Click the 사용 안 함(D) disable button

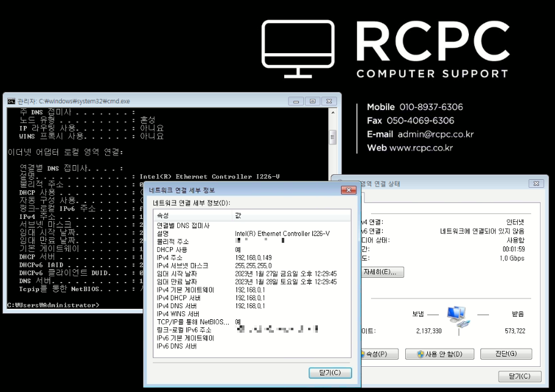pos(439,353)
